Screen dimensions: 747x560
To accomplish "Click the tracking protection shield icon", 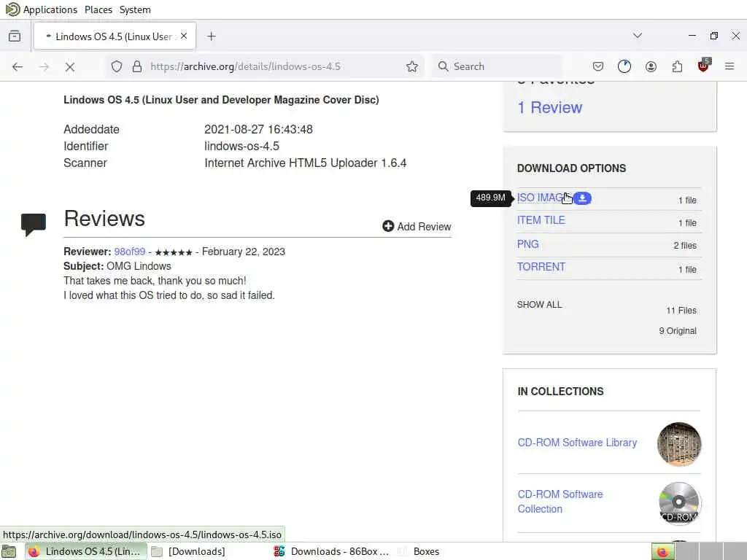I will [x=117, y=66].
